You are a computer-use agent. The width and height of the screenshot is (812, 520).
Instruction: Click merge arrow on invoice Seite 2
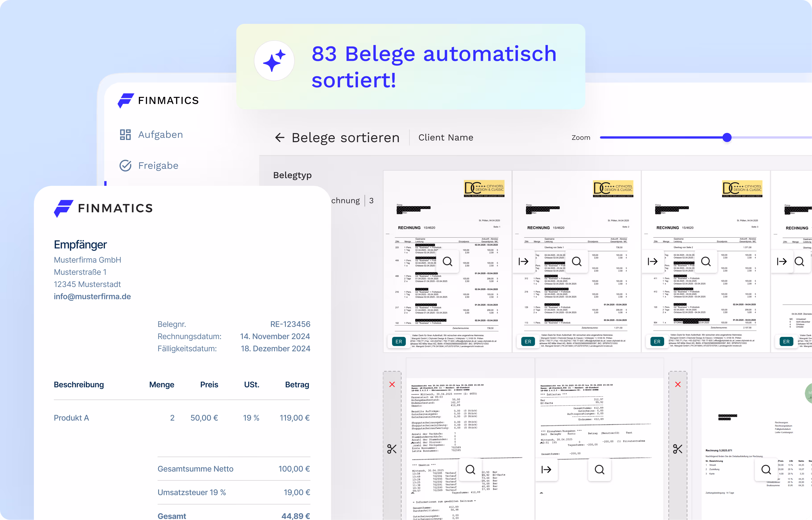click(x=523, y=261)
